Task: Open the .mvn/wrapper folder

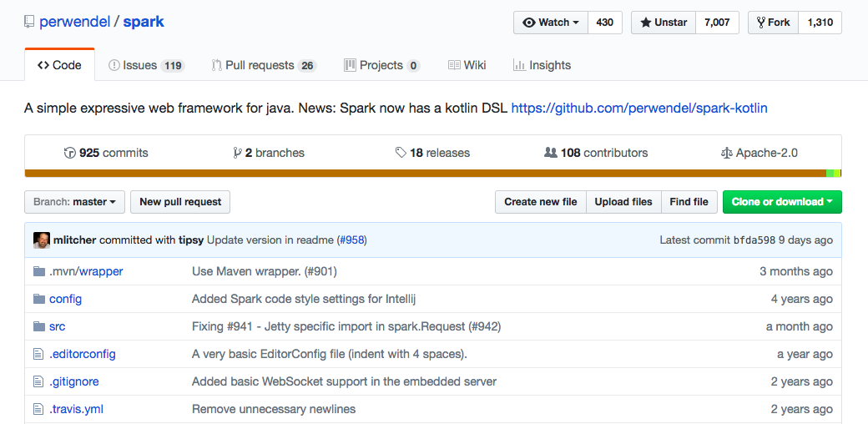Action: (86, 271)
